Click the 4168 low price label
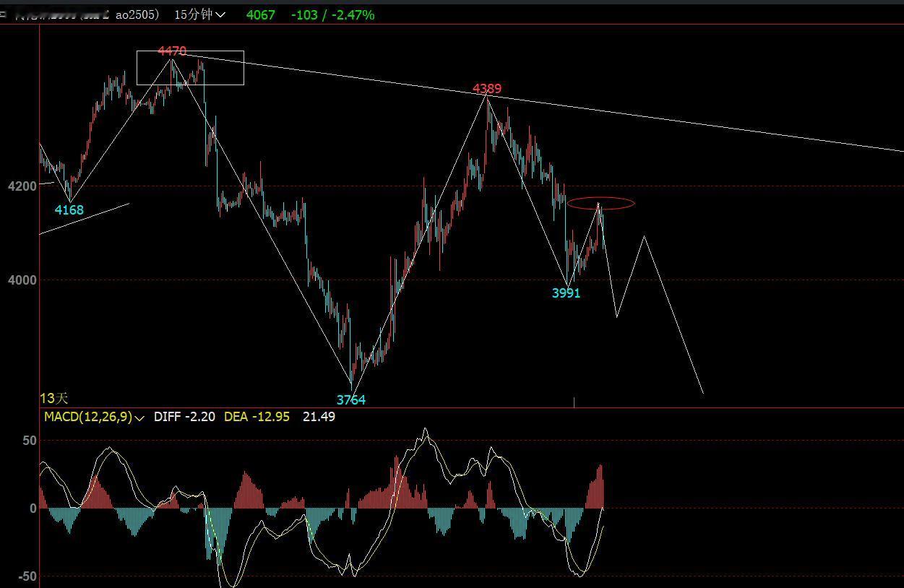 69,210
